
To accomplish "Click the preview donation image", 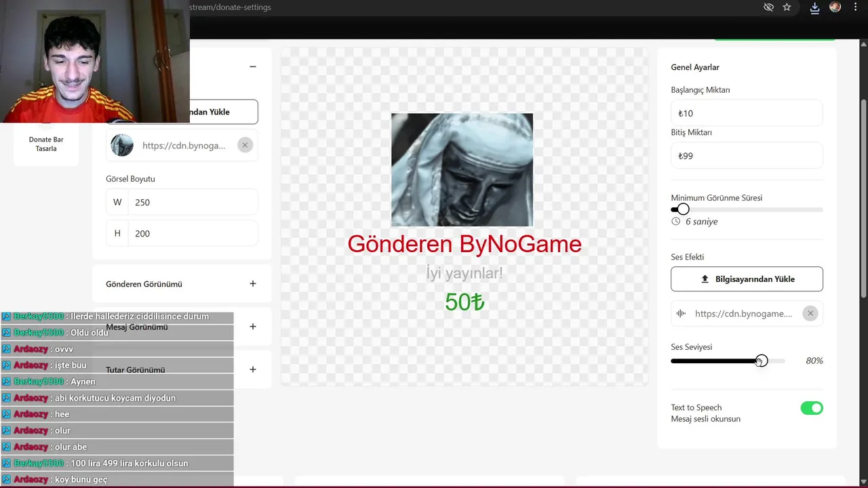I will coord(462,169).
